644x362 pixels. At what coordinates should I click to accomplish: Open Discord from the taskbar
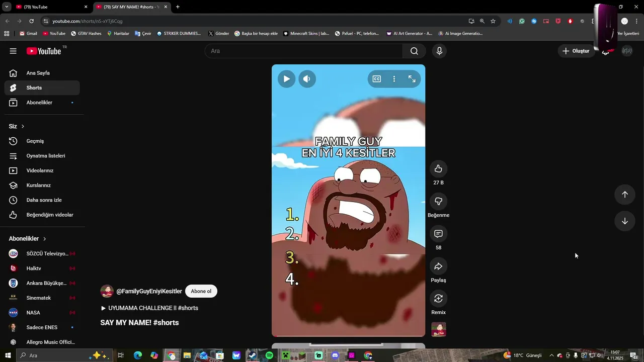(335, 355)
